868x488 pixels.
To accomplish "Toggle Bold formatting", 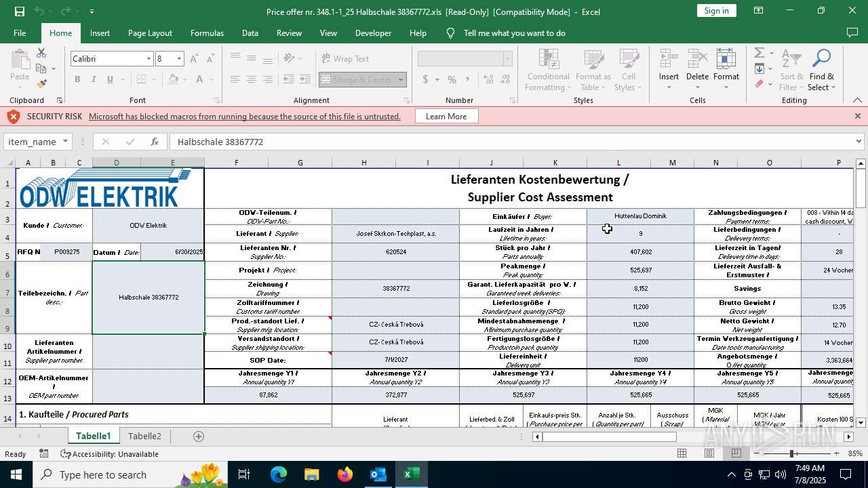I will point(77,79).
